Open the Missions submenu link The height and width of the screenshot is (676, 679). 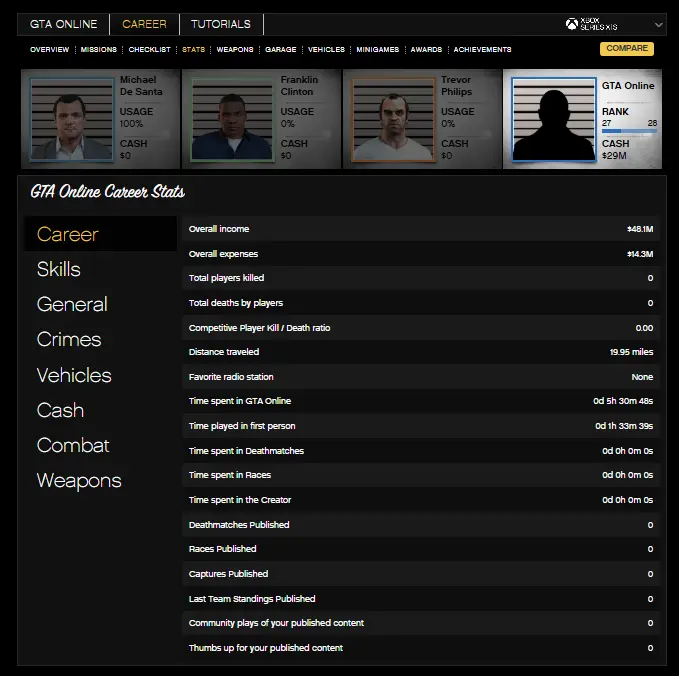(x=99, y=49)
